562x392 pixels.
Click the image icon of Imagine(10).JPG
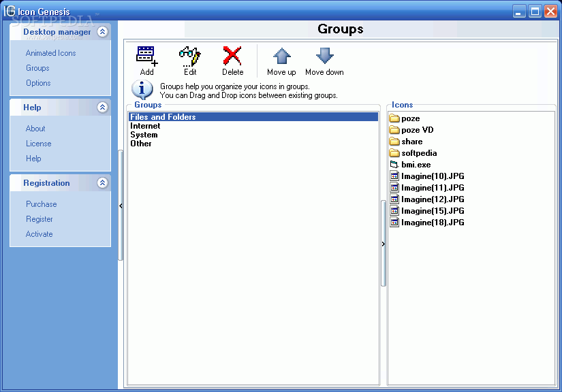point(394,176)
